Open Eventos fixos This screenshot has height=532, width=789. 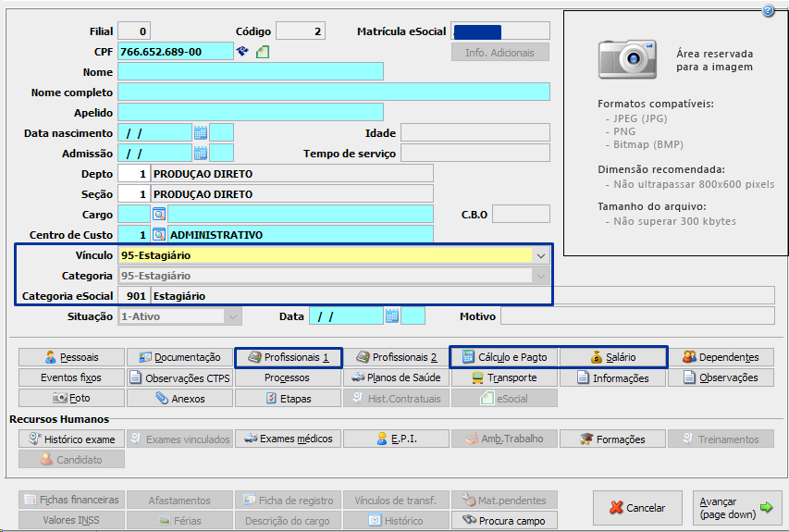point(71,377)
